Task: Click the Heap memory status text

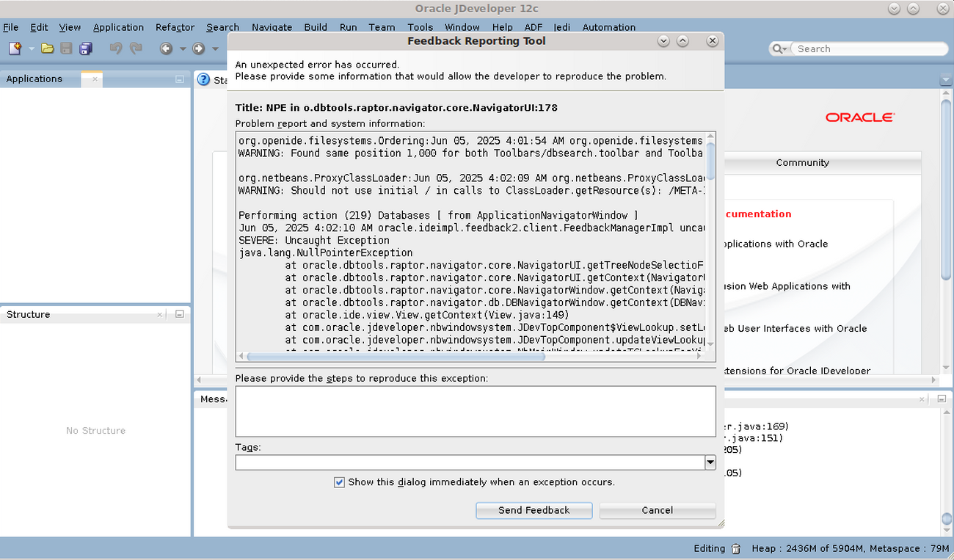Action: click(851, 548)
